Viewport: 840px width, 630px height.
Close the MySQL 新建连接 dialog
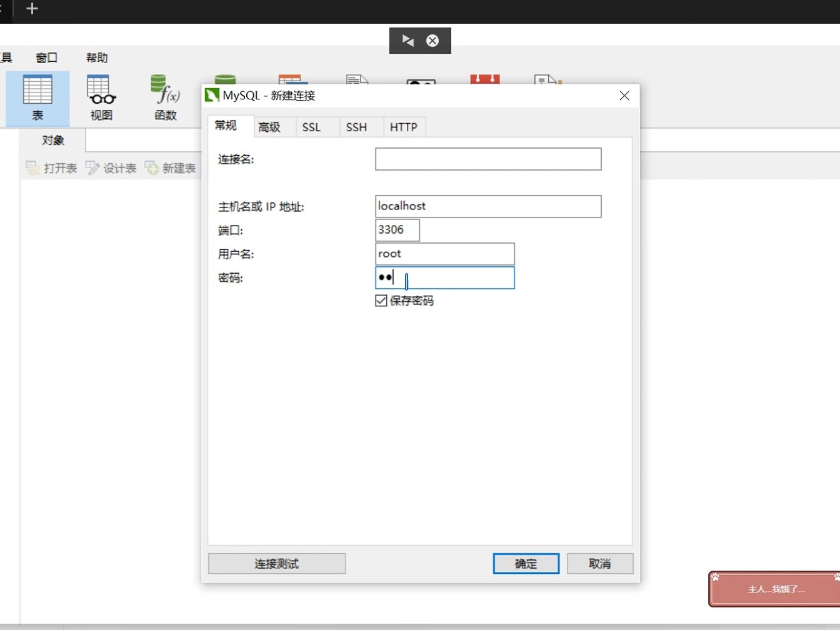pos(624,96)
